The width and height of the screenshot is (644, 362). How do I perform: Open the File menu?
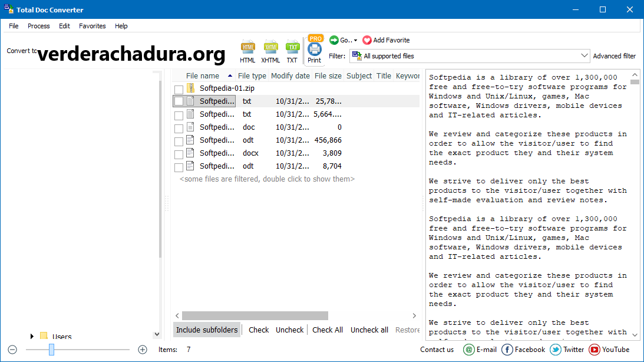coord(14,26)
